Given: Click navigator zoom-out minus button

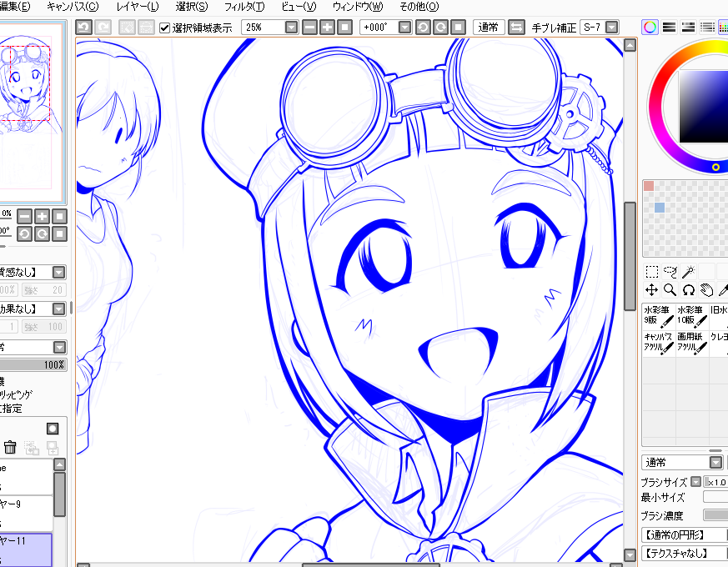Looking at the screenshot, I should tap(25, 217).
